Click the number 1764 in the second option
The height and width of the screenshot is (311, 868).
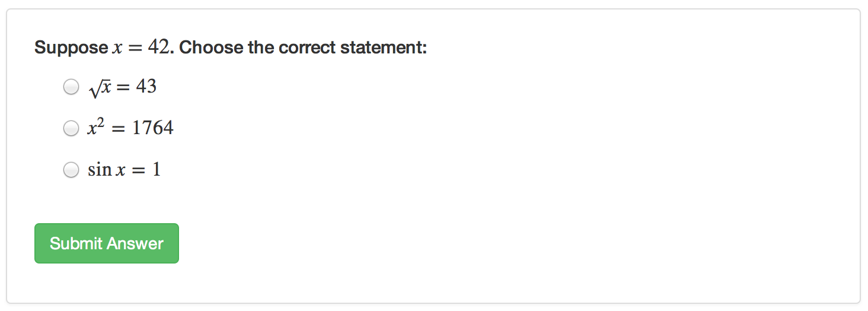click(x=153, y=128)
